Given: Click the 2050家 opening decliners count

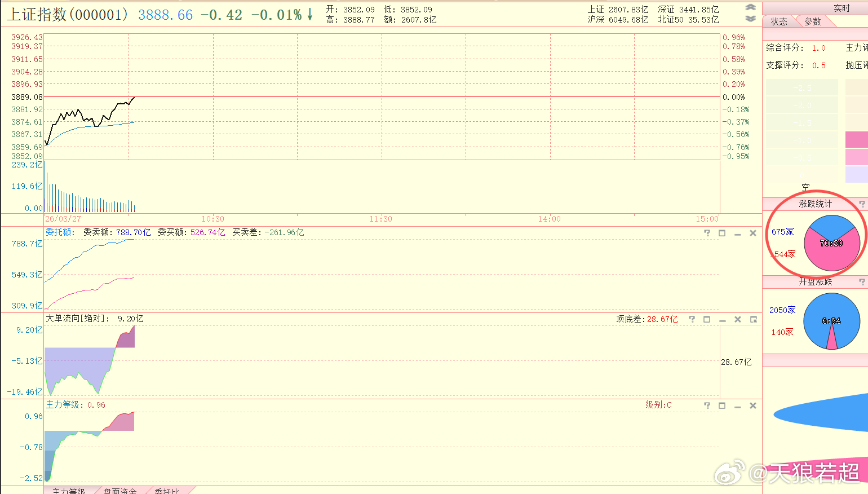Looking at the screenshot, I should click(782, 310).
